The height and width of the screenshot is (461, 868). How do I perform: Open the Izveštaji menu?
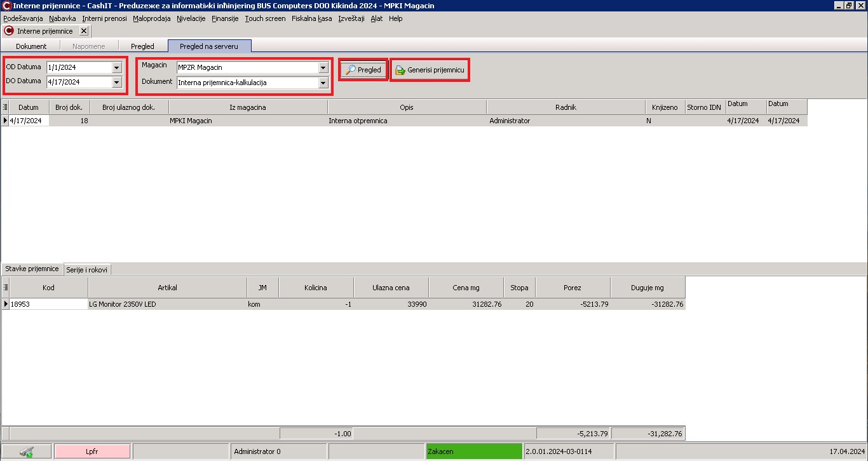pyautogui.click(x=351, y=18)
